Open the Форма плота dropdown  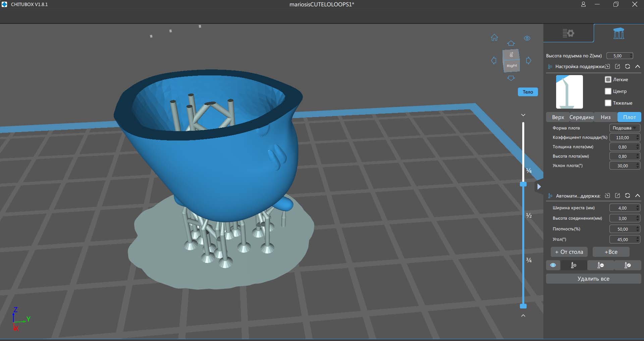[624, 128]
